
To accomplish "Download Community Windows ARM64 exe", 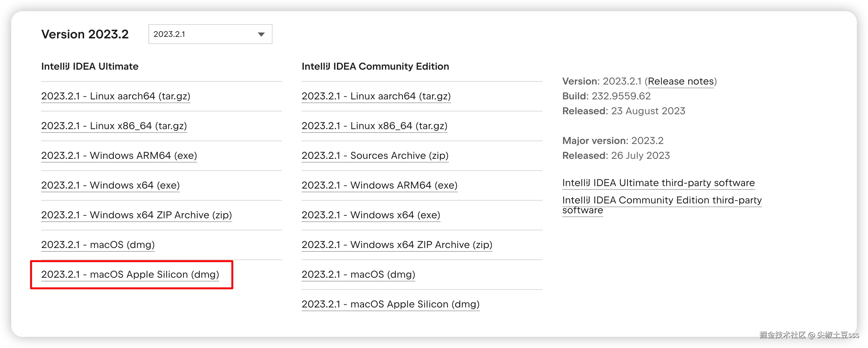I will pos(379,185).
